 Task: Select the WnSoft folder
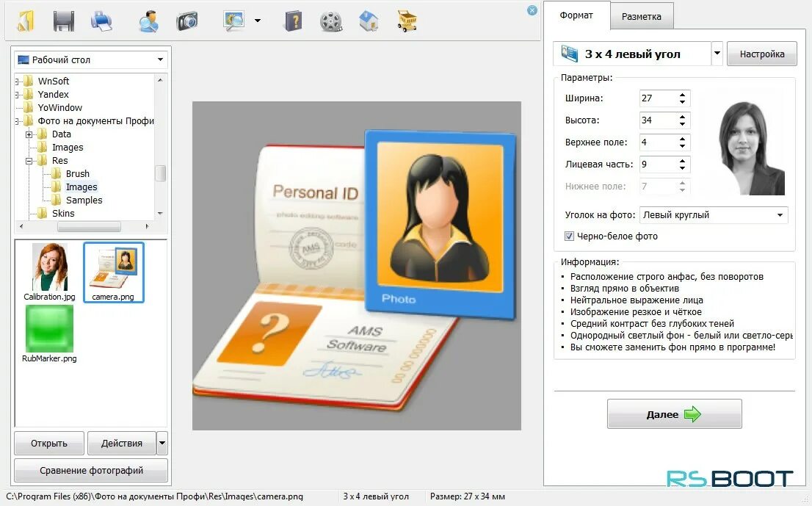(54, 81)
